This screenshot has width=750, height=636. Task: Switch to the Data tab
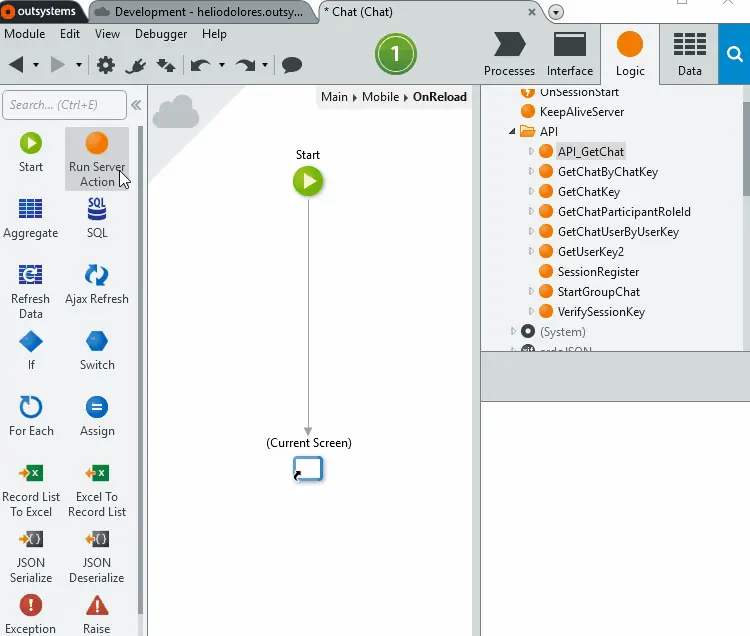point(690,54)
